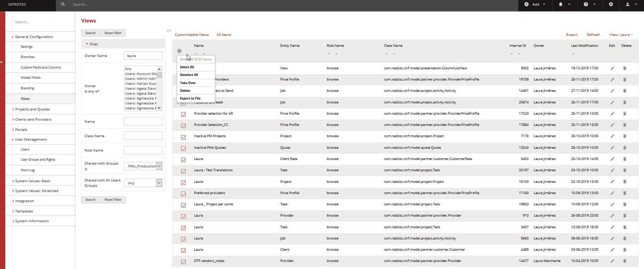644x269 pixels.
Task: Uncheck the Laura _ Project per comb checkbox
Action: click(183, 205)
